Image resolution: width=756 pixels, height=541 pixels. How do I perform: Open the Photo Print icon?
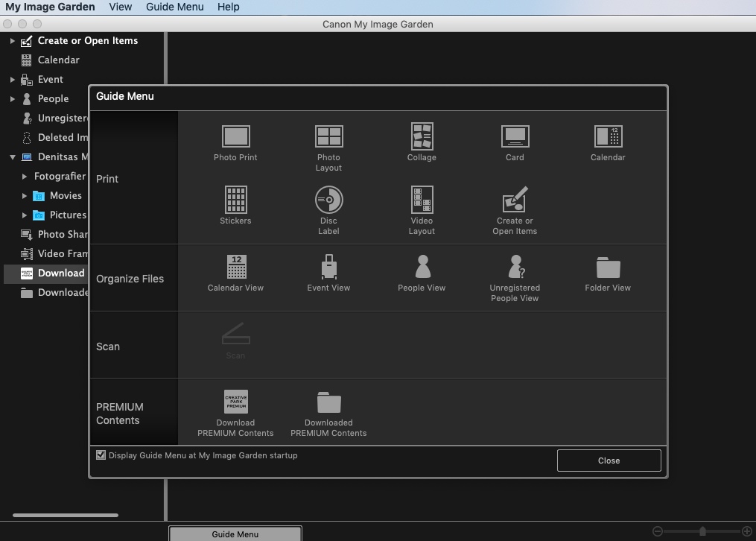point(235,137)
